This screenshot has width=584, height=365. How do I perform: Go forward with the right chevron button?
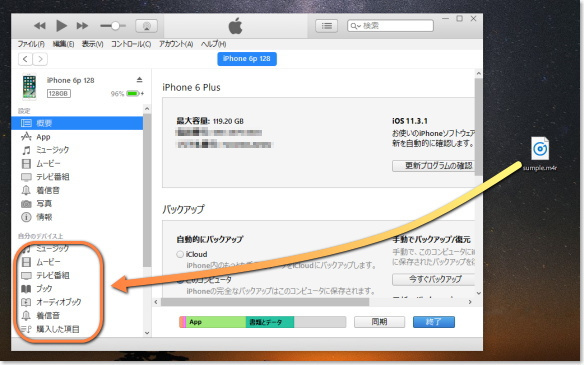click(40, 59)
